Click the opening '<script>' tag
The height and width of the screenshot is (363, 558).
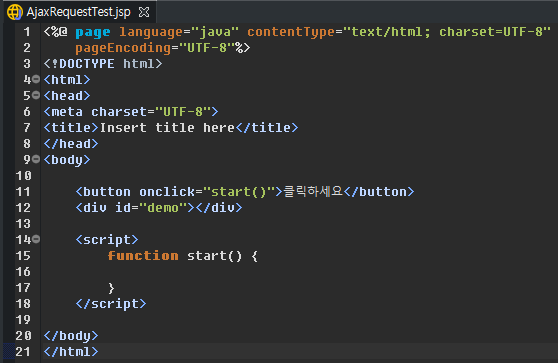click(107, 240)
